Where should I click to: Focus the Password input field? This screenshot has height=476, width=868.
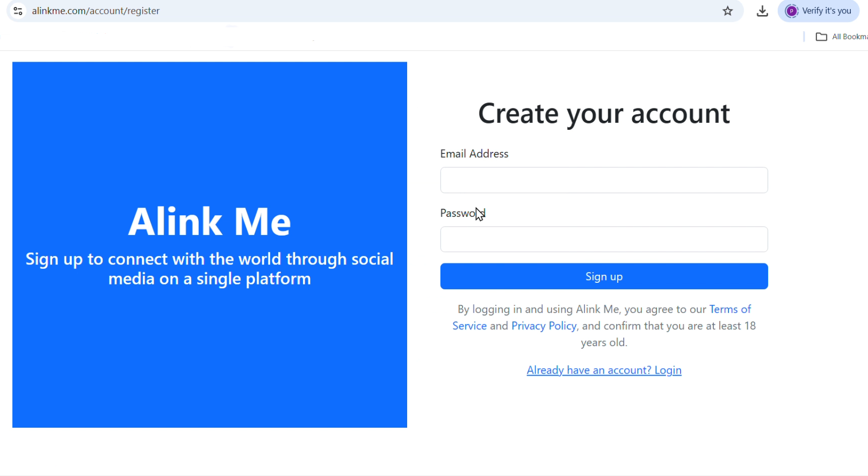click(x=604, y=239)
